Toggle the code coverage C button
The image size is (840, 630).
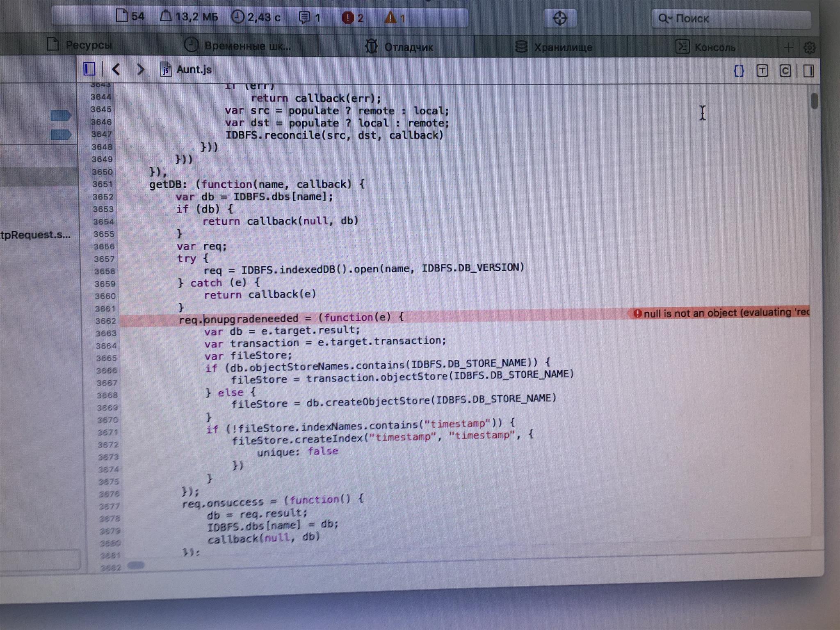point(785,71)
